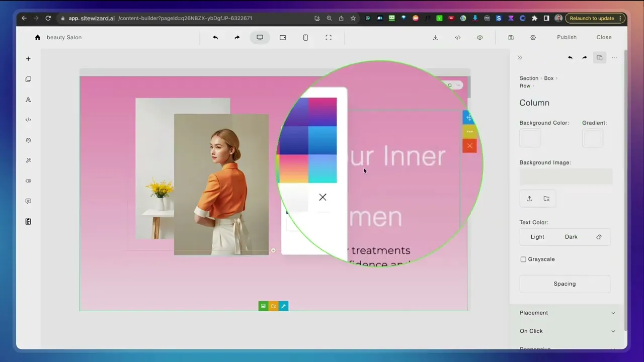
Task: Click the Background Image input field
Action: [x=566, y=176]
